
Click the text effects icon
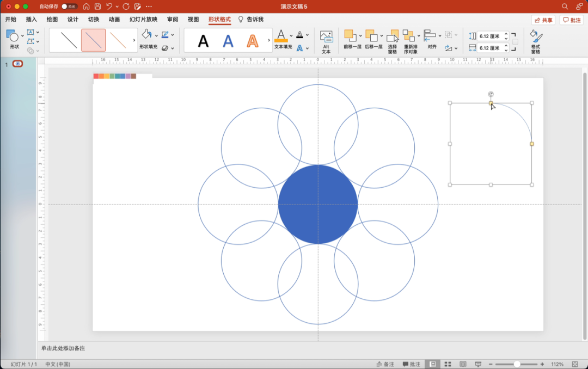[299, 48]
